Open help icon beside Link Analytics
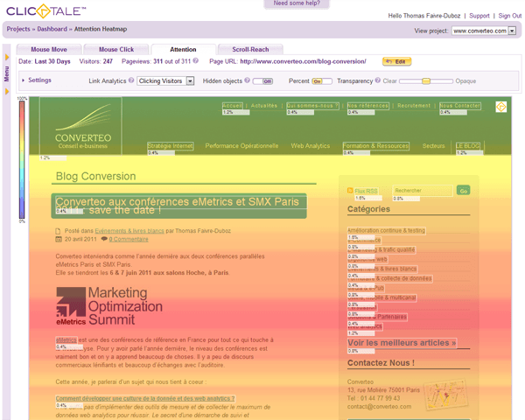Screen dimensions: 525x420 [x=131, y=80]
